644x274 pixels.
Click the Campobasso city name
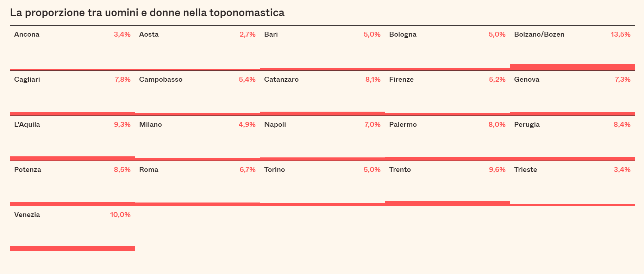(161, 80)
